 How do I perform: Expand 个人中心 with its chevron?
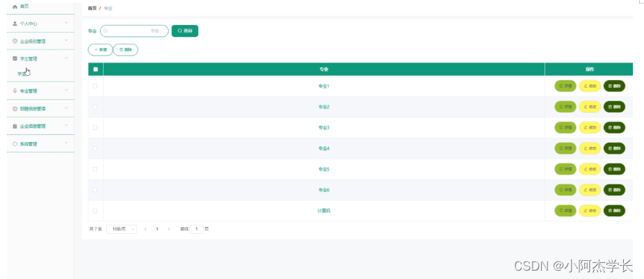coord(66,23)
